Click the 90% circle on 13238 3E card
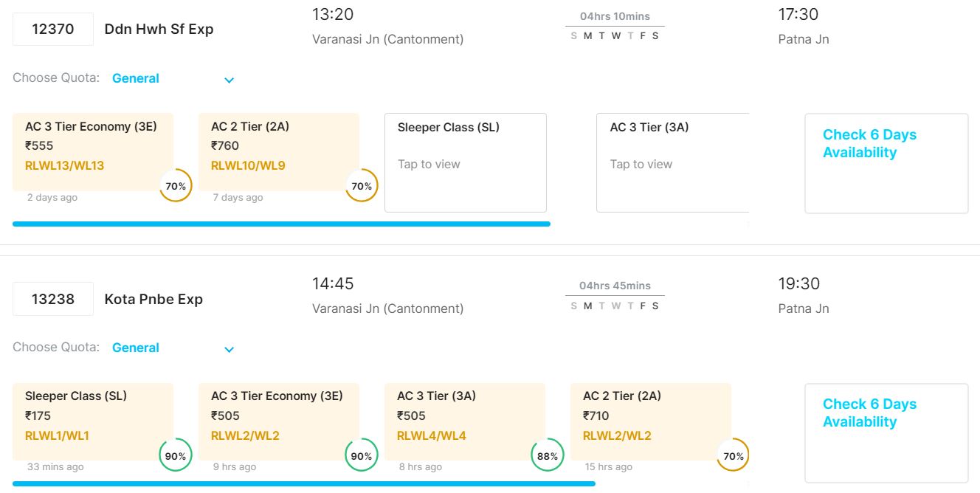Image resolution: width=980 pixels, height=493 pixels. click(362, 456)
